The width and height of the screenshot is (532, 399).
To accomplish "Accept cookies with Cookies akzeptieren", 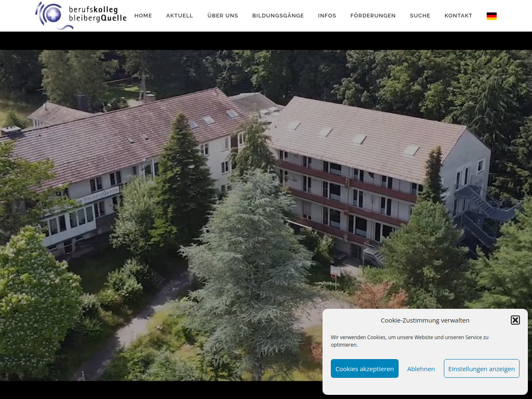I will point(365,369).
